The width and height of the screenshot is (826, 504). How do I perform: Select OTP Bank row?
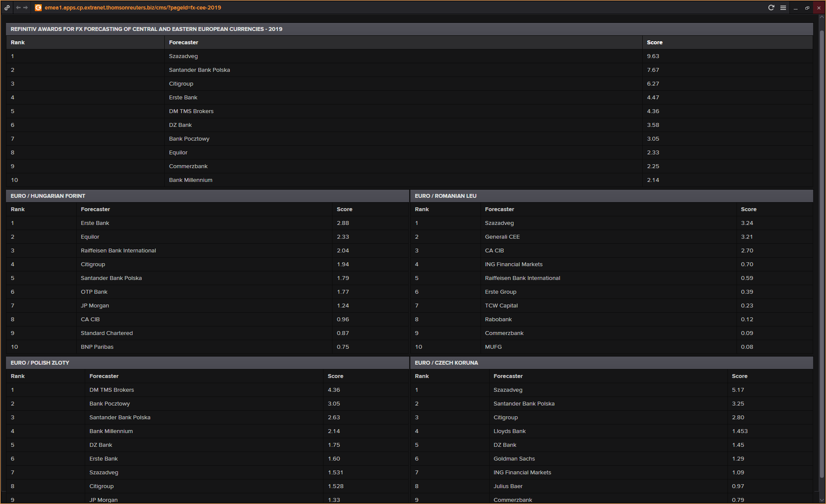point(207,292)
